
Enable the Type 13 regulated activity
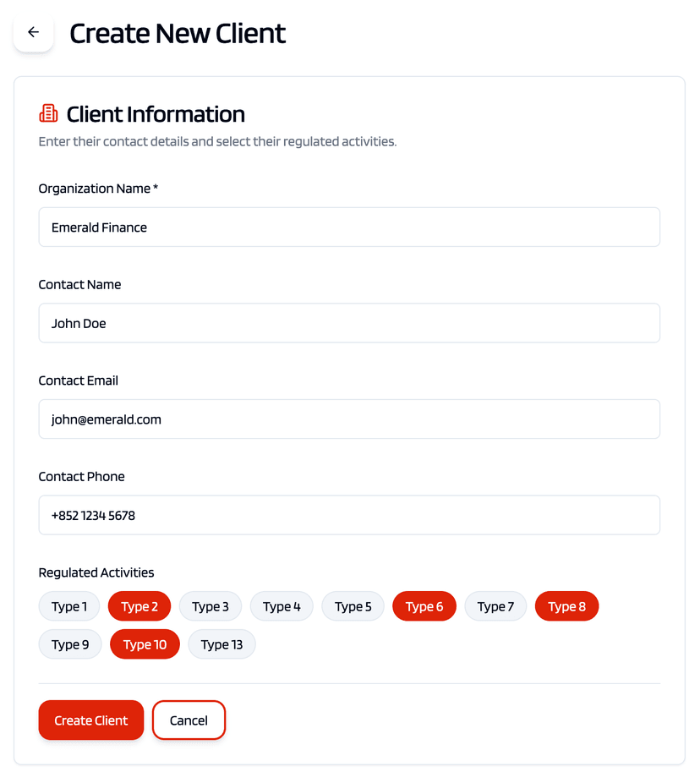point(221,644)
